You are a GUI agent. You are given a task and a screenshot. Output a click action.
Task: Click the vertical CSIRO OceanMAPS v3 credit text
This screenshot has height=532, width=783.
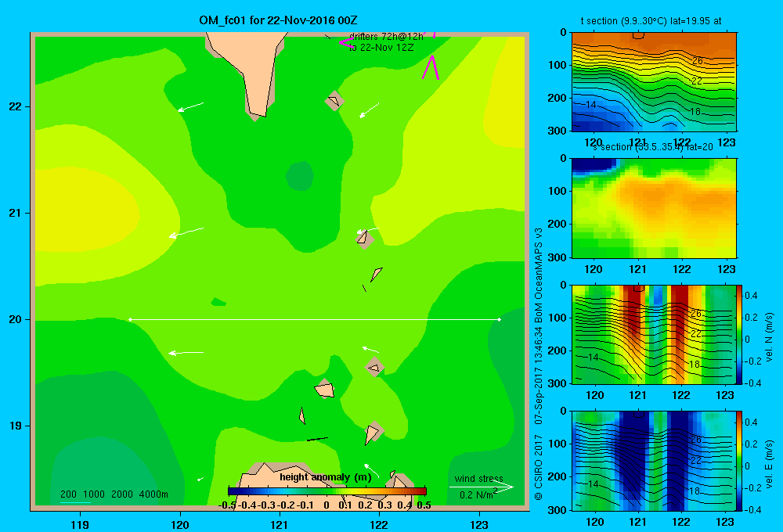tap(539, 364)
